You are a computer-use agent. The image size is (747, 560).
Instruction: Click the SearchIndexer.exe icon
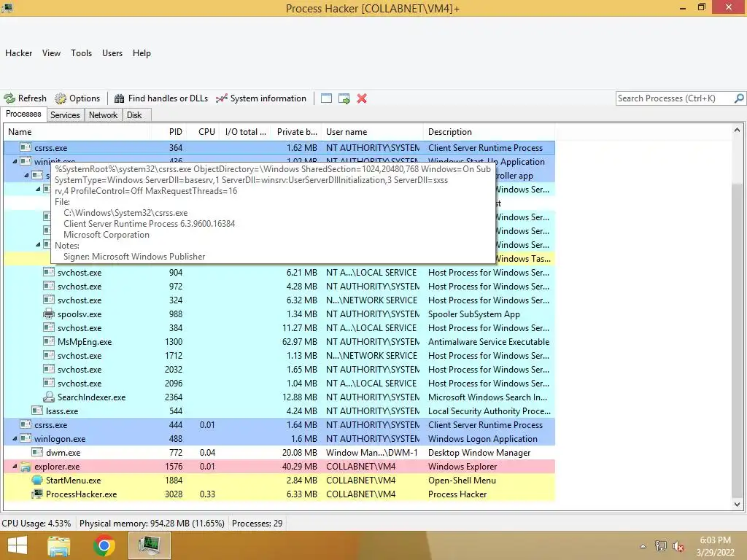click(49, 397)
